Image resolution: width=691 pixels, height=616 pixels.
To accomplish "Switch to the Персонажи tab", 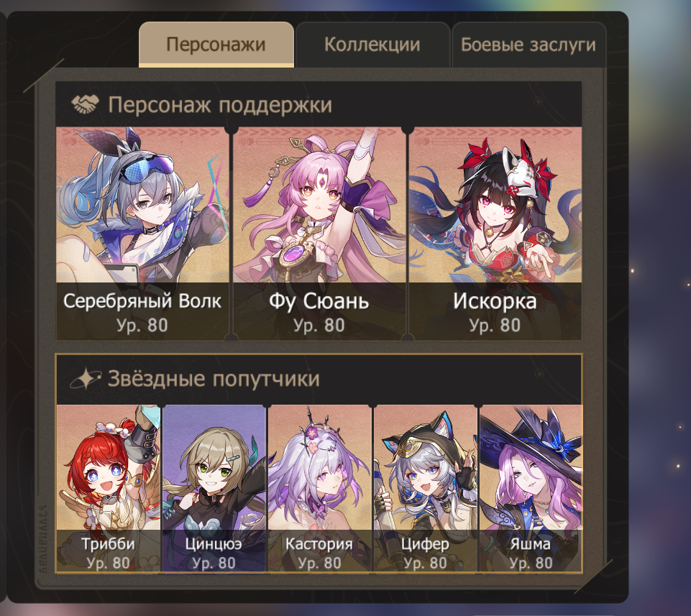I will click(x=216, y=45).
